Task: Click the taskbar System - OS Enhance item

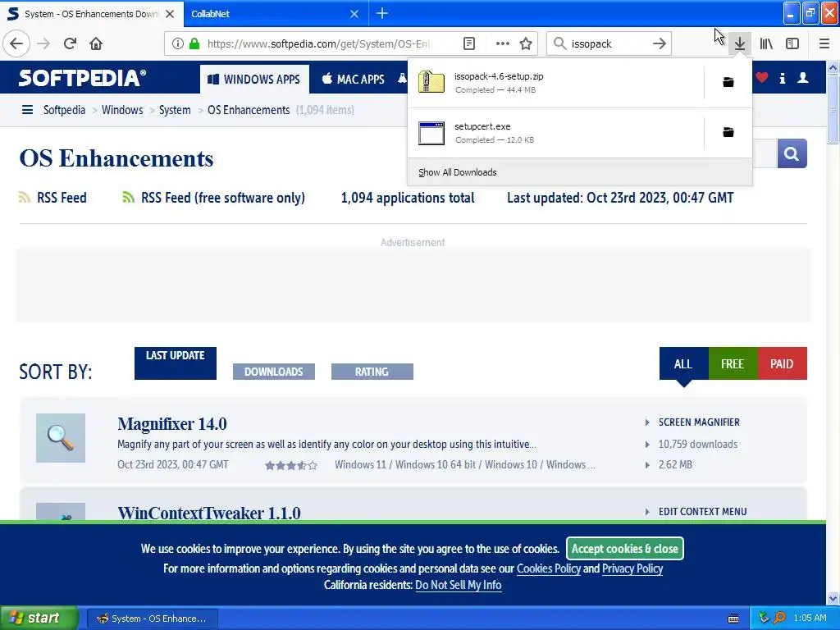Action: 152,619
